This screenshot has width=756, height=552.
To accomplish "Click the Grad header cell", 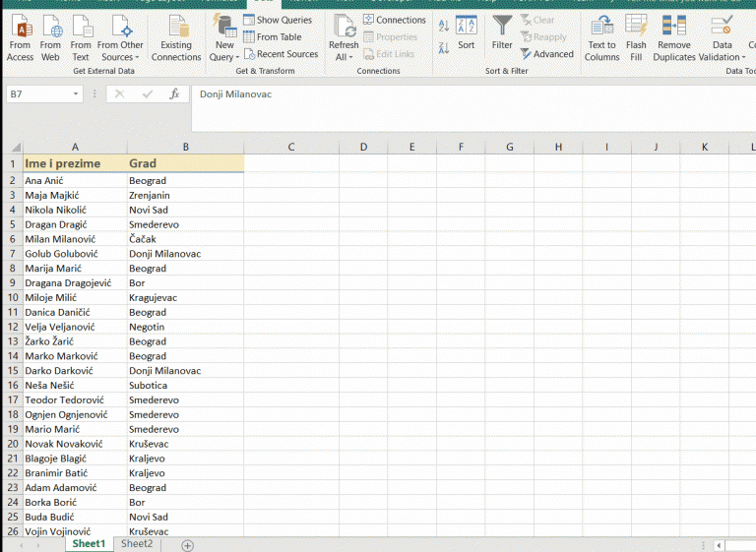I will point(186,163).
